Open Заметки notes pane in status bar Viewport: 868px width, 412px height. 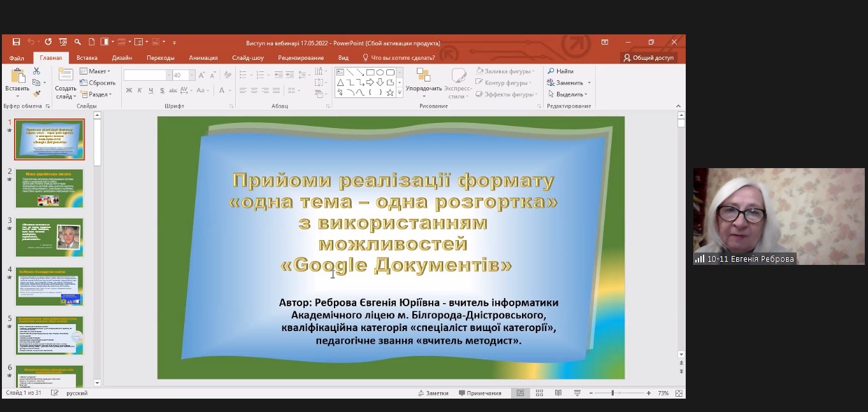pyautogui.click(x=433, y=393)
